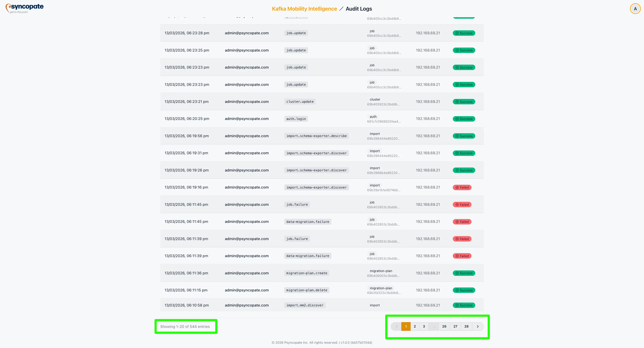Open page 2 of the audit logs
644x348 pixels.
pos(415,326)
